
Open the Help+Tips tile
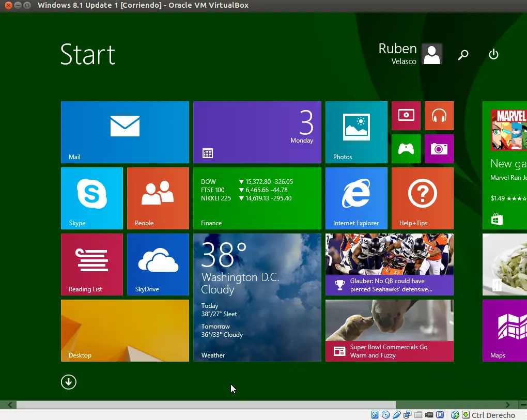[x=423, y=198]
